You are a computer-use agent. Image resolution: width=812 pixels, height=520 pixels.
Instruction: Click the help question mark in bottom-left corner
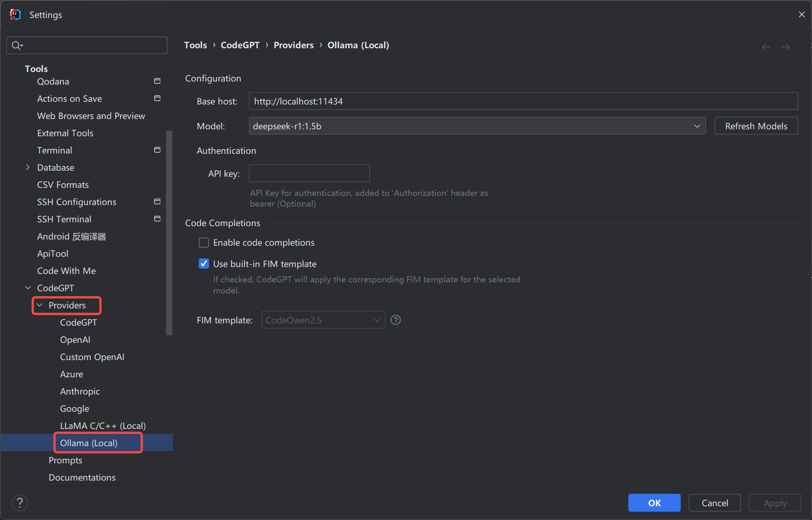click(20, 503)
